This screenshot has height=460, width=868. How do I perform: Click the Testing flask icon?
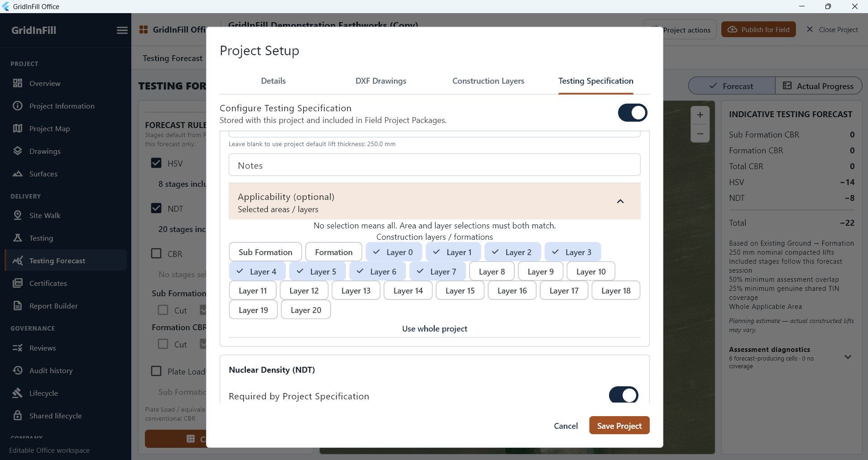(x=18, y=238)
